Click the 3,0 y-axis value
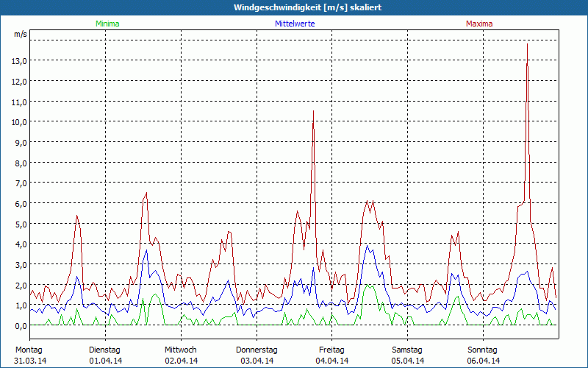588x368 pixels. [x=21, y=265]
